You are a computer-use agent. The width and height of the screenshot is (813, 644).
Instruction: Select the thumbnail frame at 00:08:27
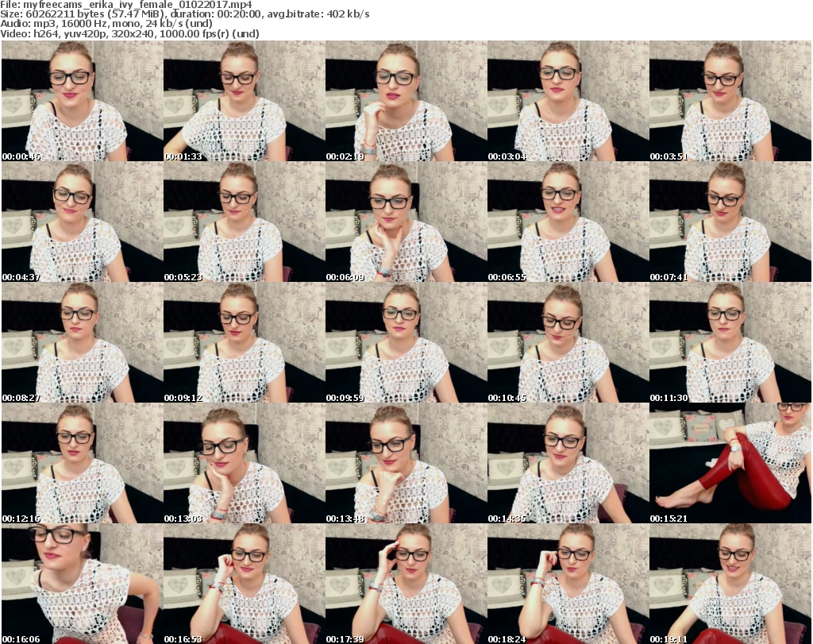[x=82, y=343]
